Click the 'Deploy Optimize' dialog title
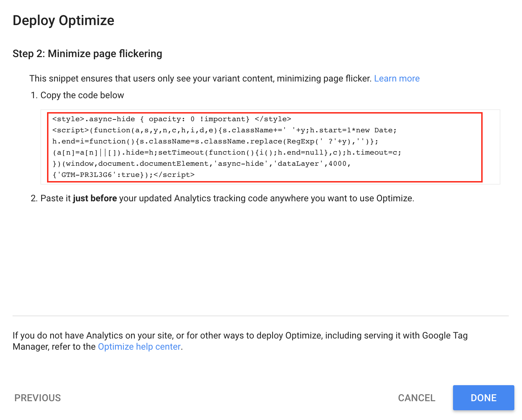The height and width of the screenshot is (420, 522). point(63,21)
